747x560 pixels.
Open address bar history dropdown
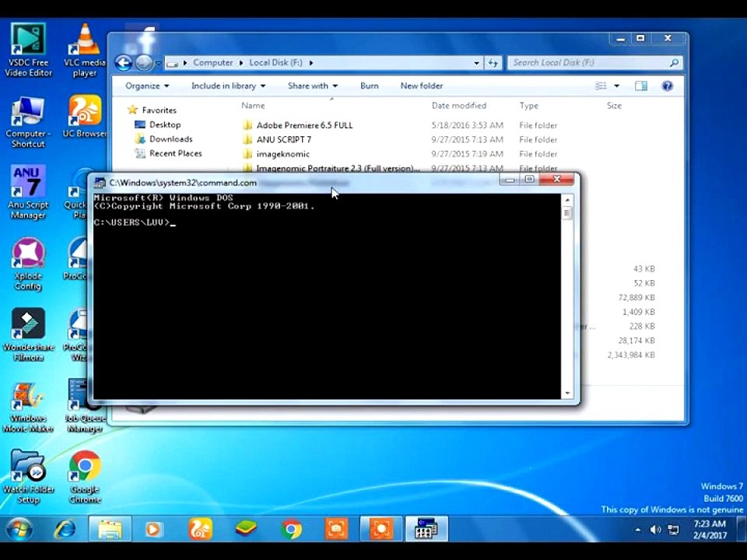pos(476,63)
